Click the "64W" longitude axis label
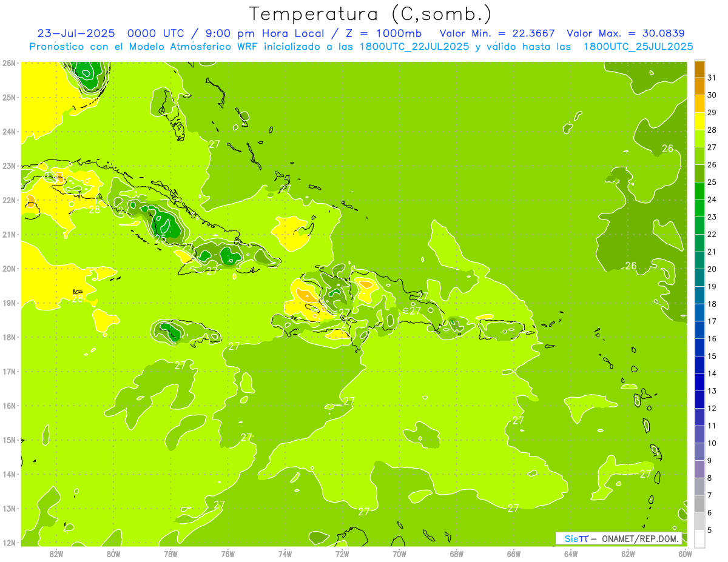 click(x=571, y=554)
